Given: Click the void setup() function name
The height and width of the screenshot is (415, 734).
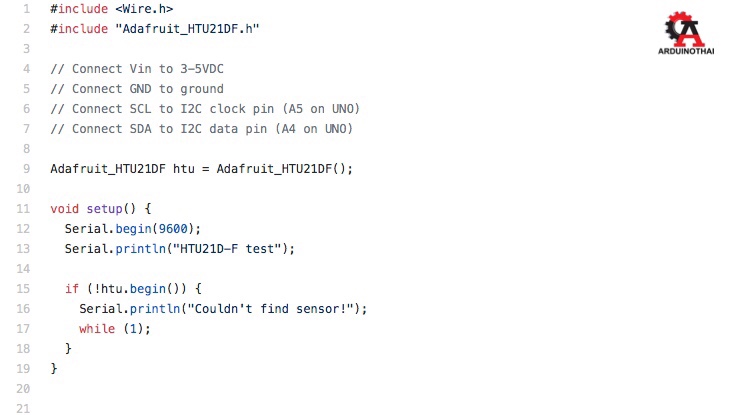Looking at the screenshot, I should tap(104, 209).
